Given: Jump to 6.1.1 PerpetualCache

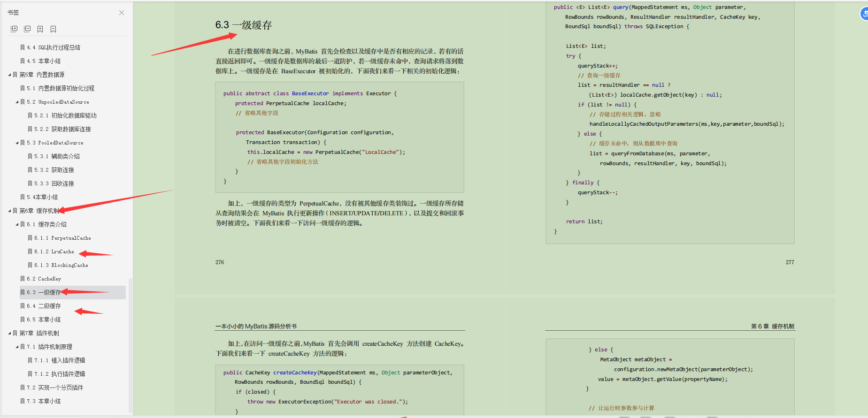Looking at the screenshot, I should 62,238.
